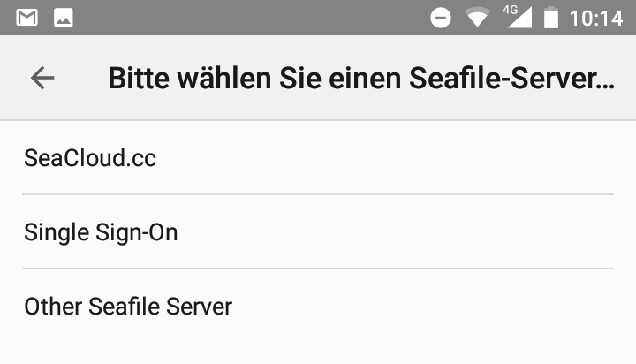The width and height of the screenshot is (636, 364).
Task: Tap the Do Not Disturb status icon
Action: [441, 18]
